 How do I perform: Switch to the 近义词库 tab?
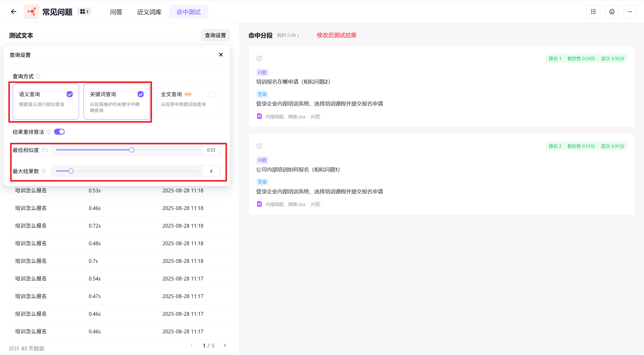[149, 12]
